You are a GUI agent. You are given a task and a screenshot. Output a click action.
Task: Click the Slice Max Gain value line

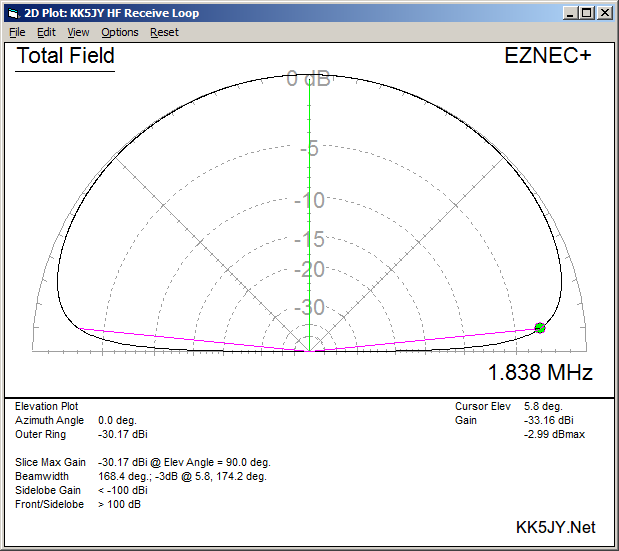coord(184,462)
